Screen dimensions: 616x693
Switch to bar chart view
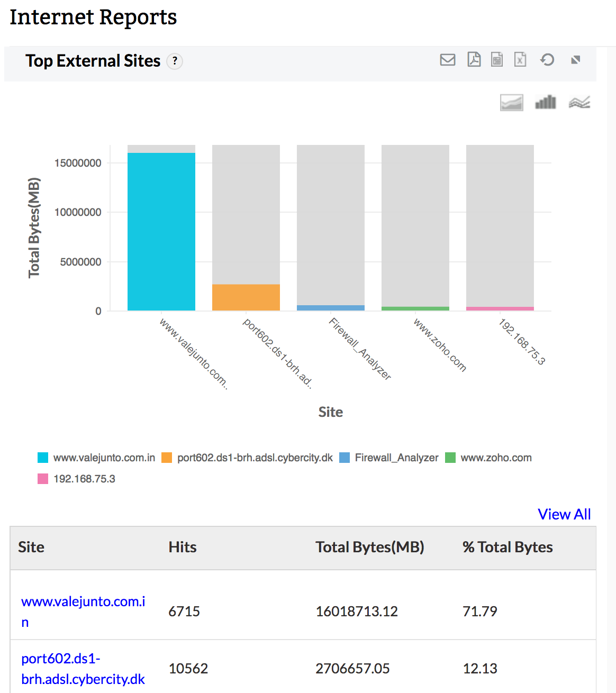545,102
